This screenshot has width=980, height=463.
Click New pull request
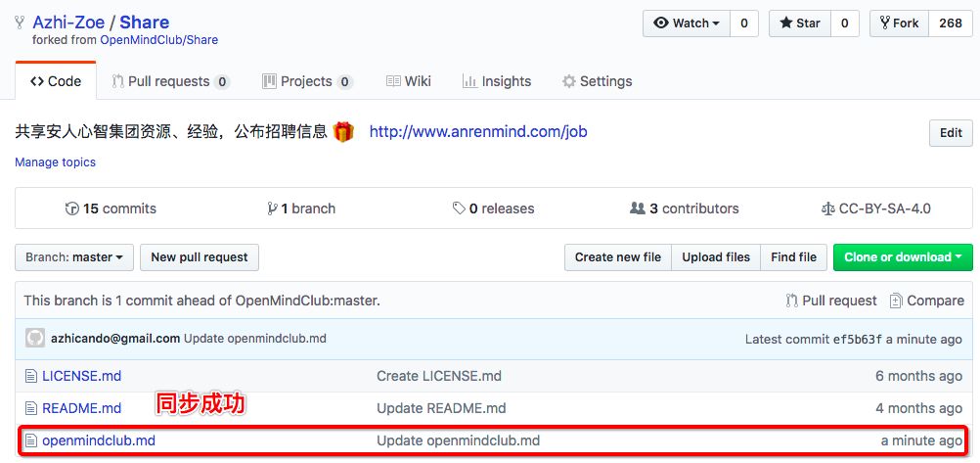coord(200,257)
